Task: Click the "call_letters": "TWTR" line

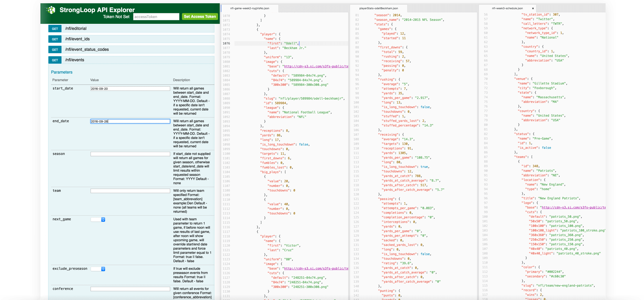Action: coord(542,24)
